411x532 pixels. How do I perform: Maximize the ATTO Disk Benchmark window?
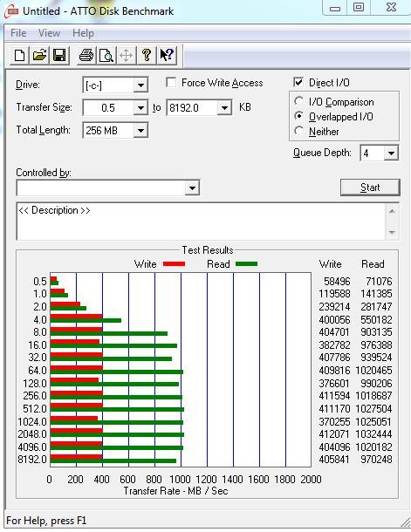pyautogui.click(x=359, y=8)
